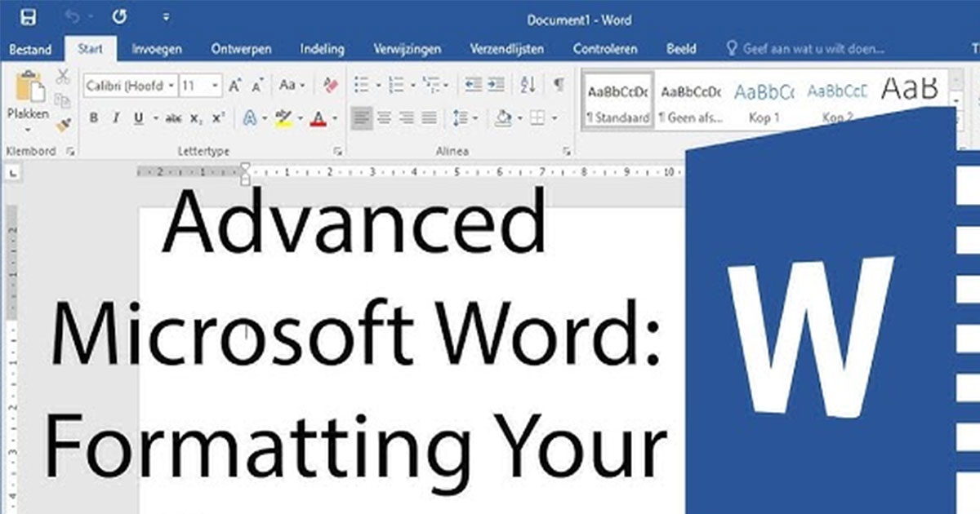
Task: Toggle strikethrough formatting
Action: point(173,118)
